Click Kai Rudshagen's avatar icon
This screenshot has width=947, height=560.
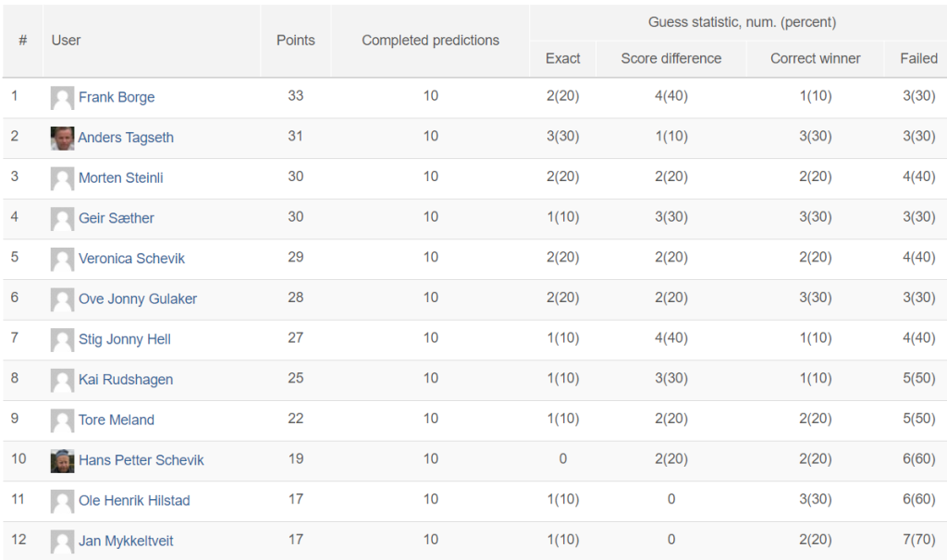point(62,380)
